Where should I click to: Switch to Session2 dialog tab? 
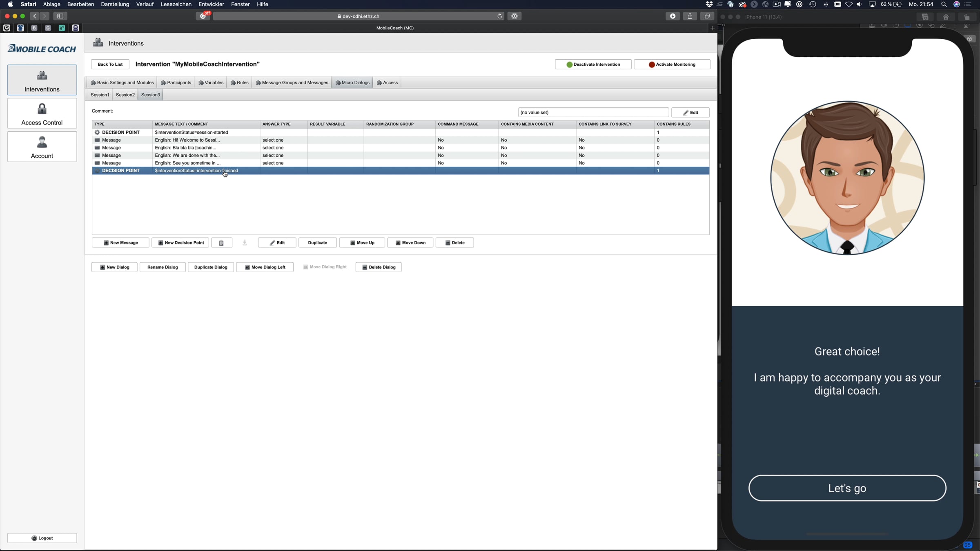(125, 95)
